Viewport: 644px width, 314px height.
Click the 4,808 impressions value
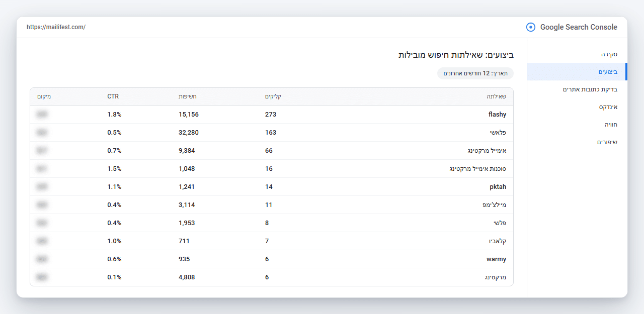[x=187, y=277]
